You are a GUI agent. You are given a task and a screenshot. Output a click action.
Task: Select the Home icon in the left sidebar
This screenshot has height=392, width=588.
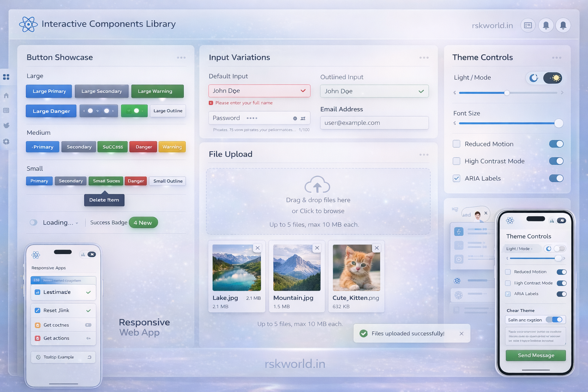coord(6,95)
